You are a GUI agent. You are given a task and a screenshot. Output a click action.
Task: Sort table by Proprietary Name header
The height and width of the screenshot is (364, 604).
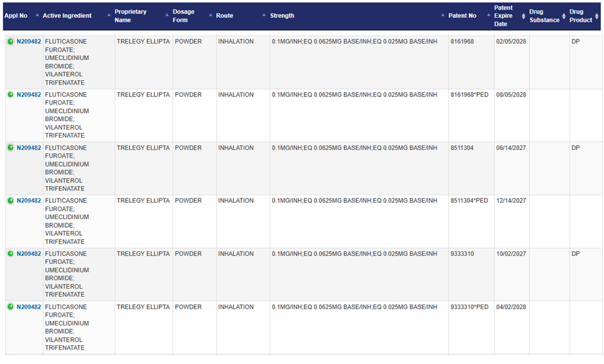pos(131,16)
